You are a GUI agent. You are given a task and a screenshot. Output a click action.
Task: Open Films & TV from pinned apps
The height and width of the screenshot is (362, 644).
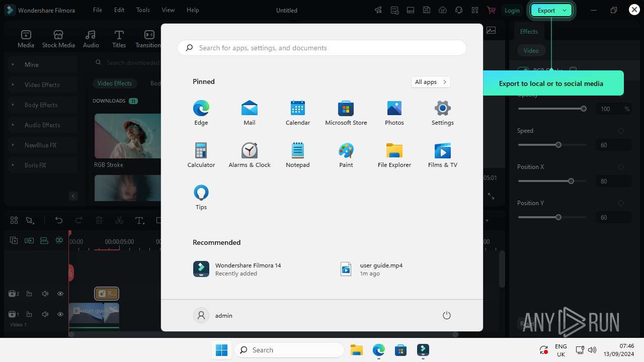[443, 155]
